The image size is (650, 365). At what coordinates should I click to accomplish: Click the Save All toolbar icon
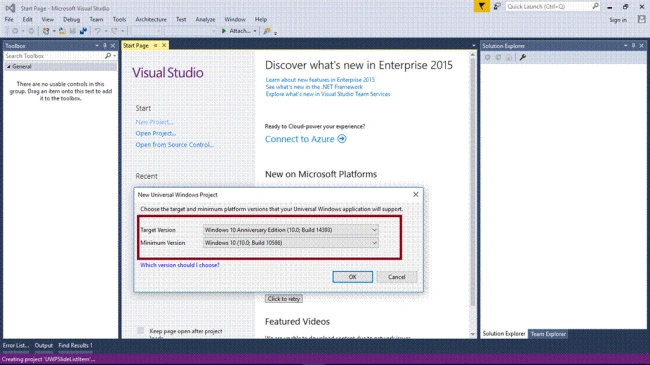[83, 31]
